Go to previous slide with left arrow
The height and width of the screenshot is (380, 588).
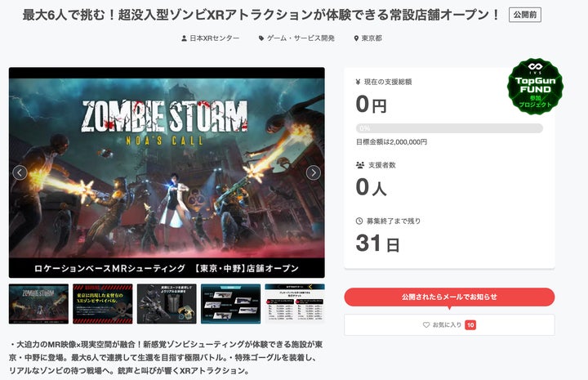point(20,172)
